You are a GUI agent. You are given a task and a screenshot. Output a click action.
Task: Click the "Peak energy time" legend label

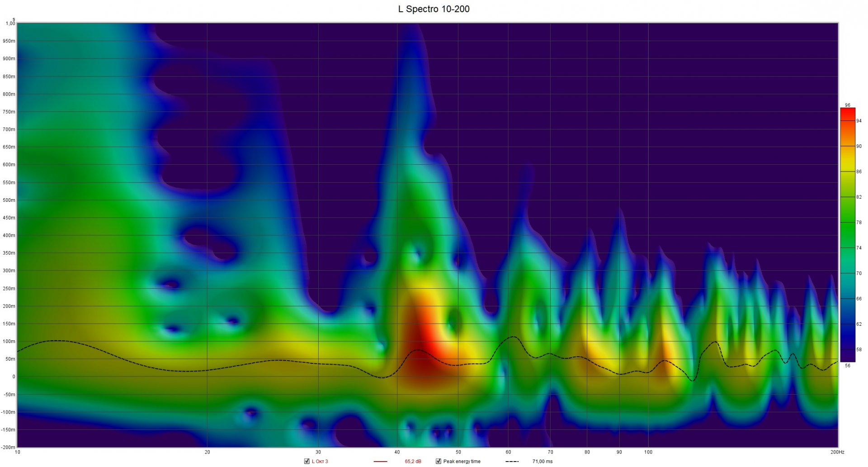pos(462,462)
